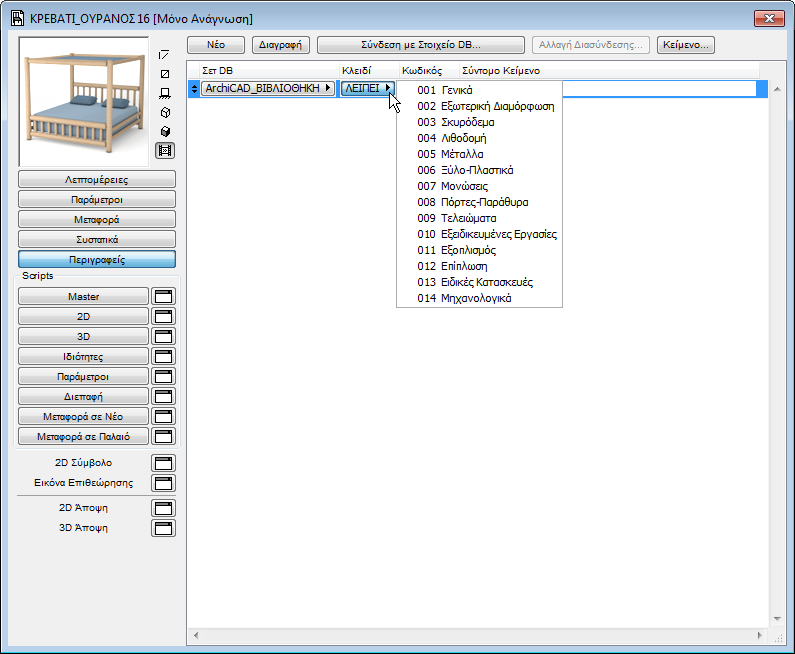795x654 pixels.
Task: Click the Κλειδί column header
Action: click(369, 70)
